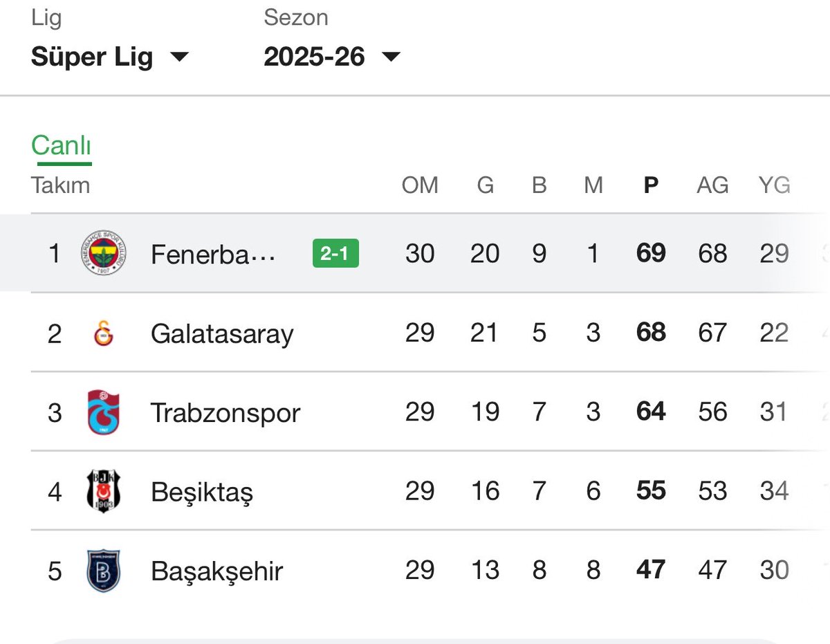Screen dimensions: 830x644
Task: Open the Süper Lig league dropdown
Action: 109,57
